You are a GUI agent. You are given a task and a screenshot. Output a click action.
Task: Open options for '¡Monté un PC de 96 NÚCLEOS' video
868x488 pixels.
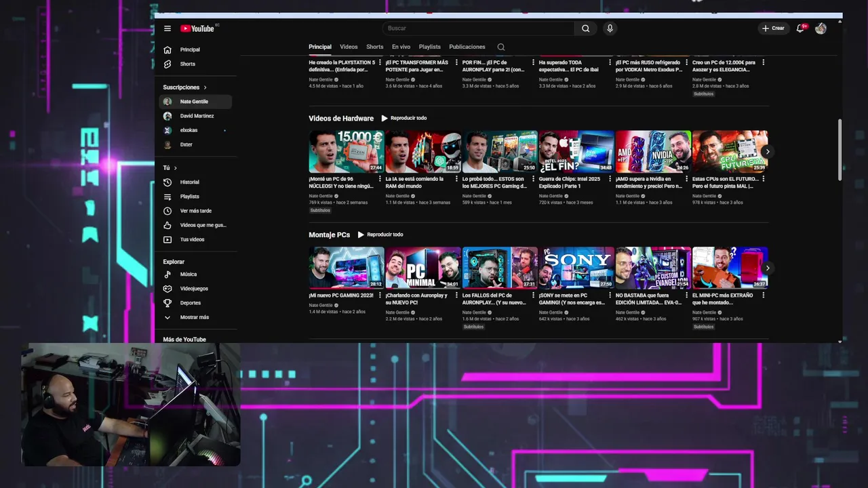(380, 179)
